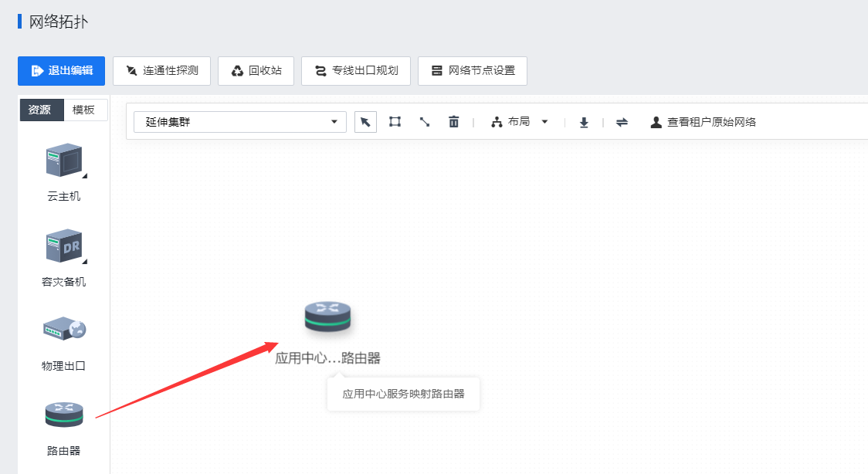Select the arrow pointer tool

tap(365, 122)
